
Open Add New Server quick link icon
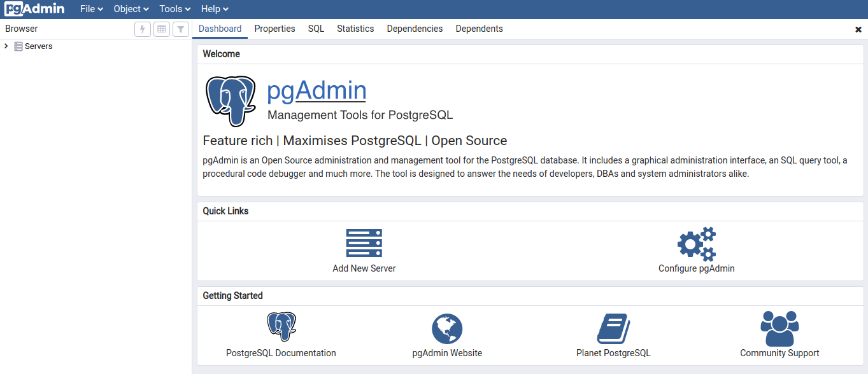(364, 242)
